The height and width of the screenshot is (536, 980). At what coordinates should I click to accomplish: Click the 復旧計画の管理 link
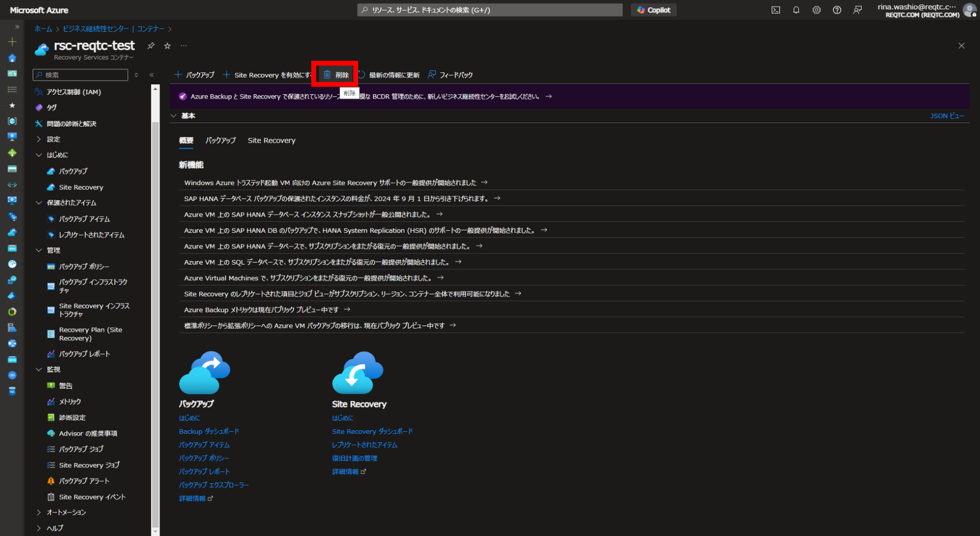tap(355, 458)
